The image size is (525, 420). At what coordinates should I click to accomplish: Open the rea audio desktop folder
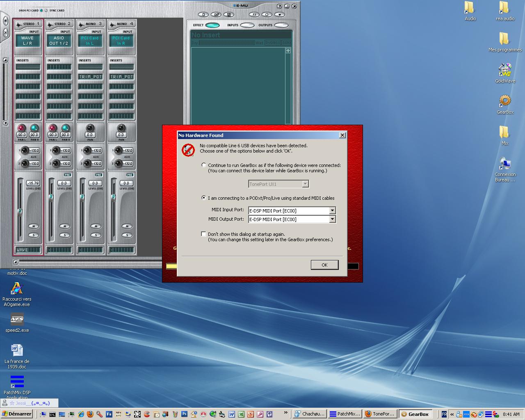tap(505, 11)
